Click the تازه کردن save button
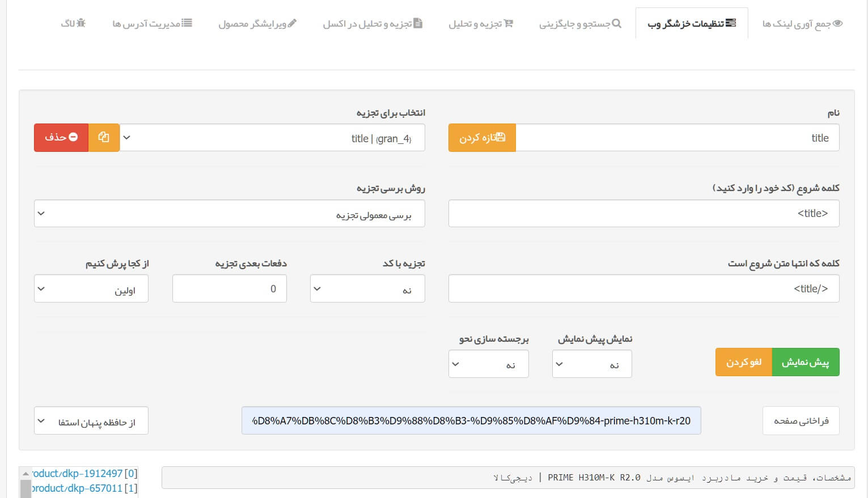 point(482,138)
